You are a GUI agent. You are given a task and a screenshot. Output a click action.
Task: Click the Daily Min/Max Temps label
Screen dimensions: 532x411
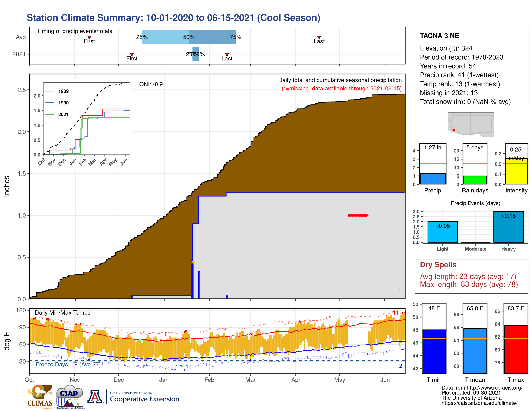tap(63, 313)
